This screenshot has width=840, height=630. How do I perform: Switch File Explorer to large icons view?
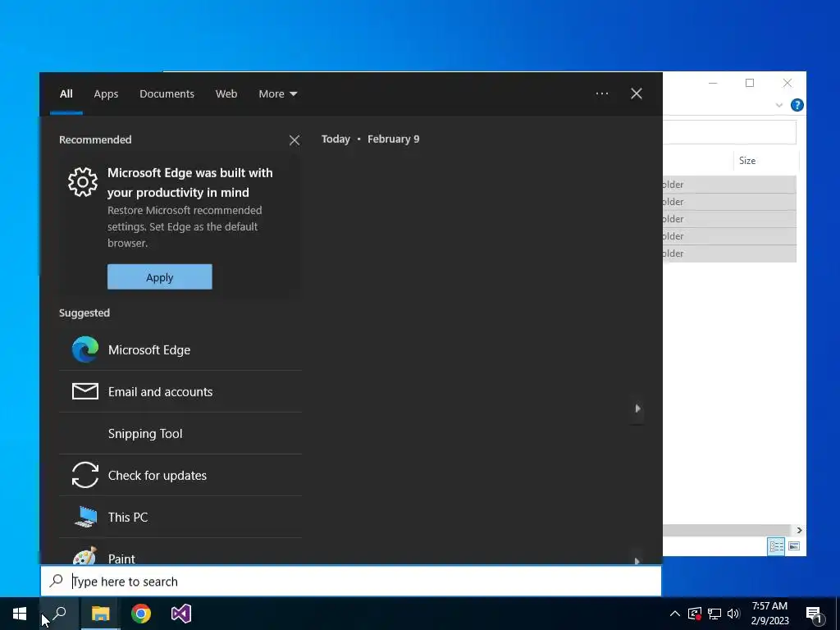[794, 546]
